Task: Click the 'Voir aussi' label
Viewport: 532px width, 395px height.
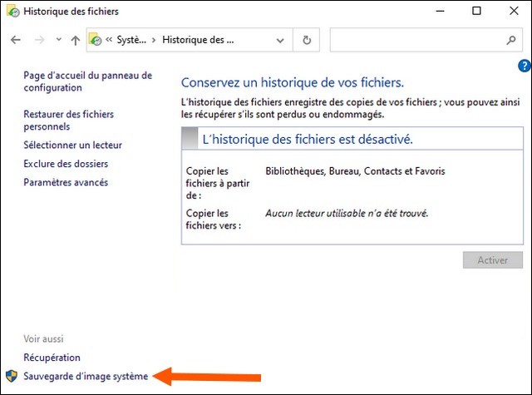Action: click(x=43, y=338)
